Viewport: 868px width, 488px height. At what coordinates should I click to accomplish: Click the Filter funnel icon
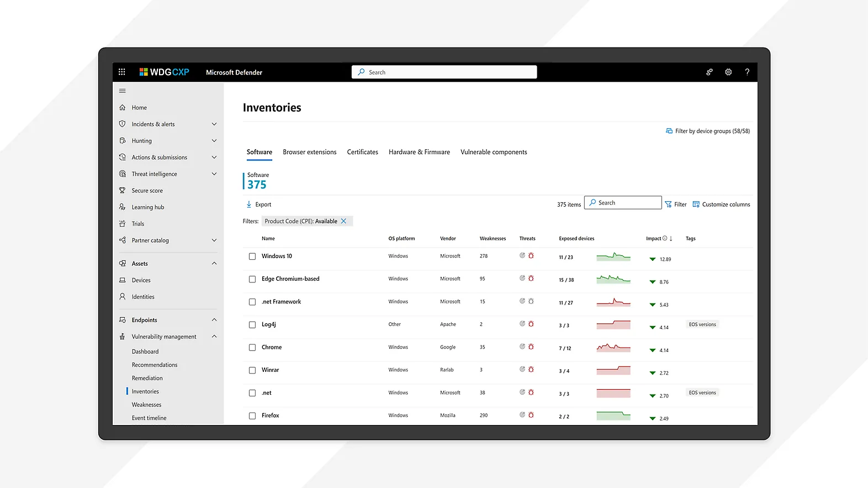[x=668, y=204]
